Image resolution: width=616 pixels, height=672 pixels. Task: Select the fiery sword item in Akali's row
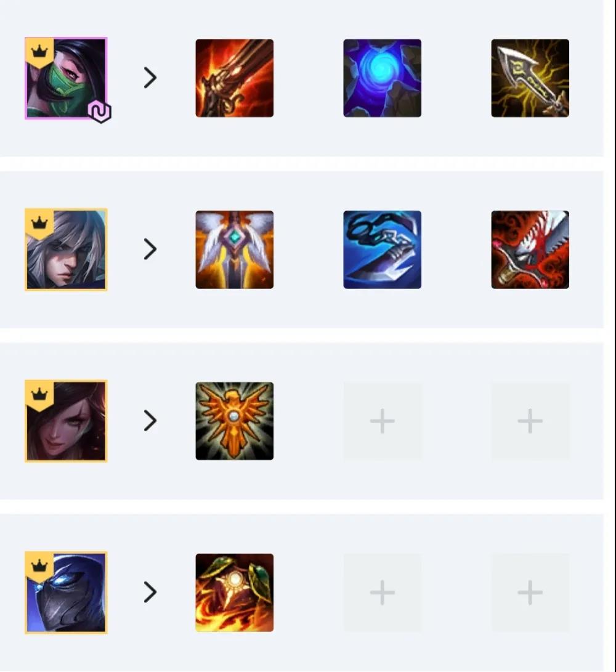235,78
